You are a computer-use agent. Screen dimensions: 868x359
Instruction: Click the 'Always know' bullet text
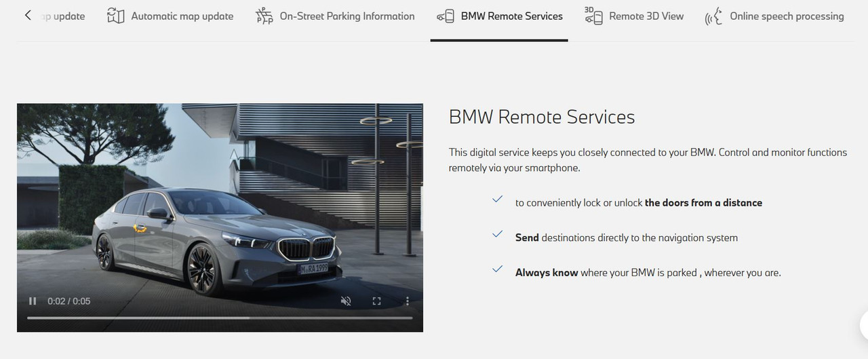tap(648, 273)
